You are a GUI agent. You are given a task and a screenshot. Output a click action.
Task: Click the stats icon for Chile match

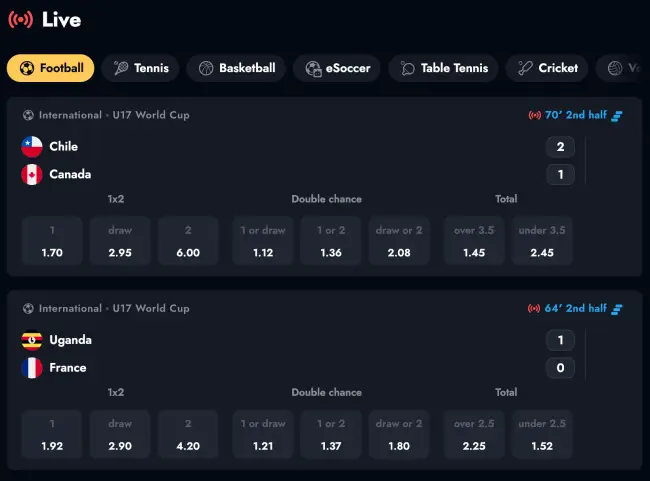click(617, 115)
